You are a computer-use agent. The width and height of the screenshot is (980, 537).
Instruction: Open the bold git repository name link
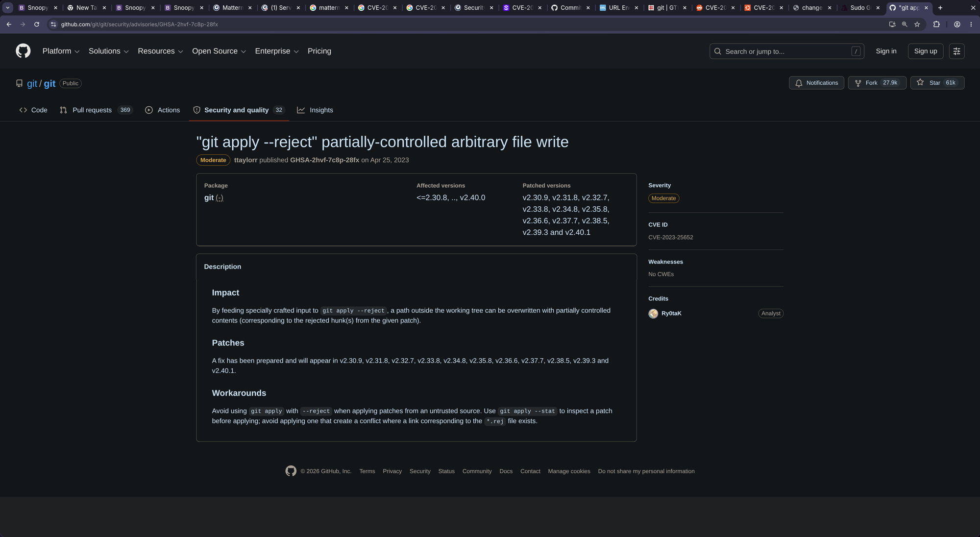pyautogui.click(x=49, y=84)
